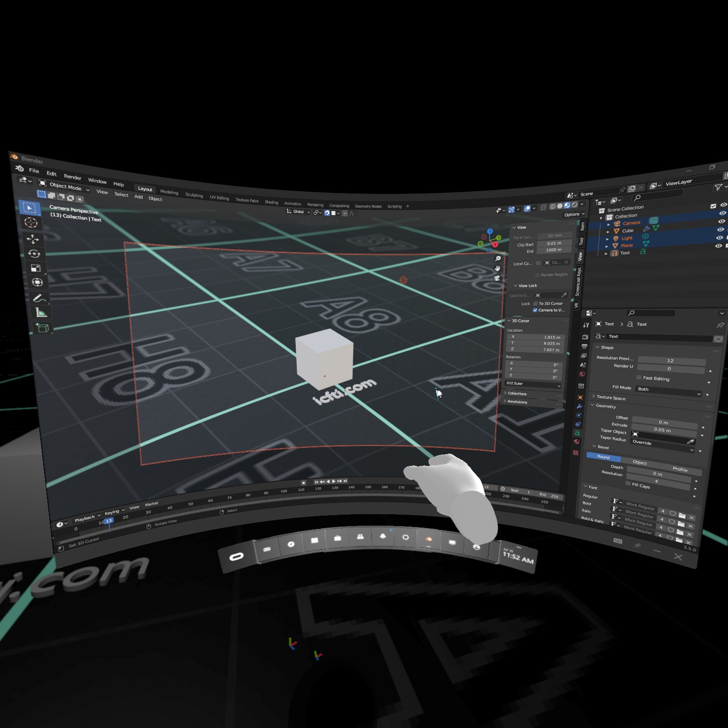Pick the Measure tool
The width and height of the screenshot is (728, 728).
(x=41, y=310)
